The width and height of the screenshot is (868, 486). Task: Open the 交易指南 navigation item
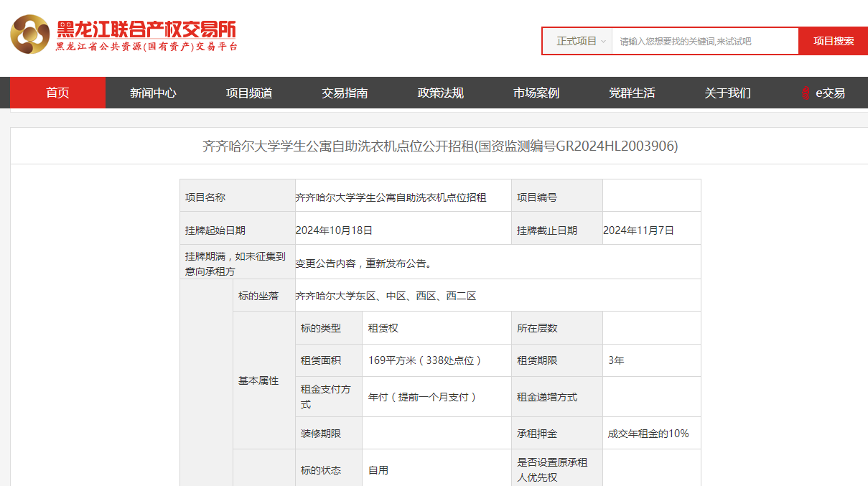point(345,93)
